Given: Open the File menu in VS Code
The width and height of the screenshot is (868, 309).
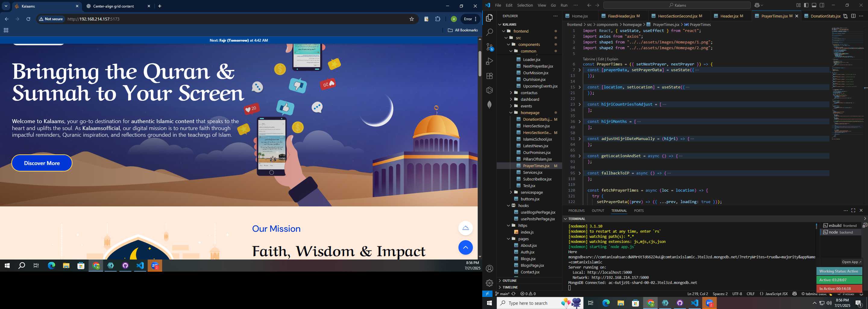Looking at the screenshot, I should [498, 5].
